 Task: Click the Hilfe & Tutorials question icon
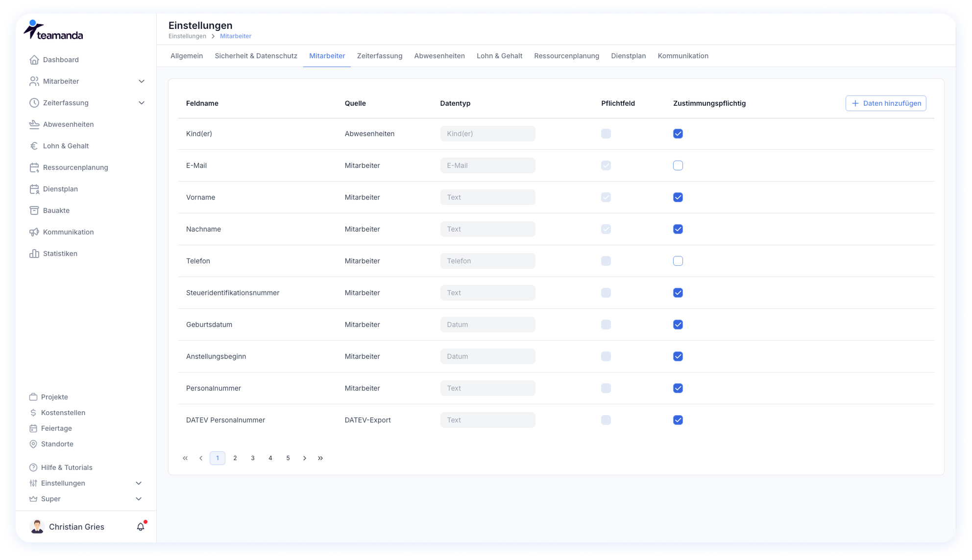(x=33, y=467)
